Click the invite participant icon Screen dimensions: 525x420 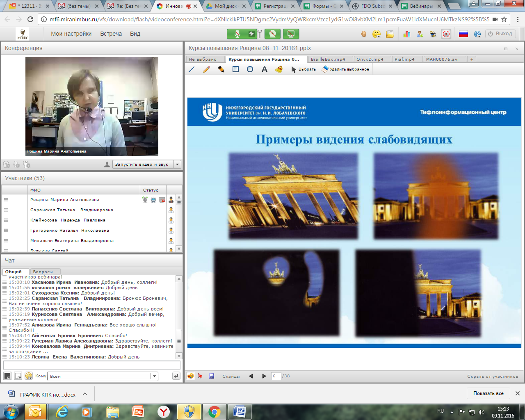[x=420, y=34]
